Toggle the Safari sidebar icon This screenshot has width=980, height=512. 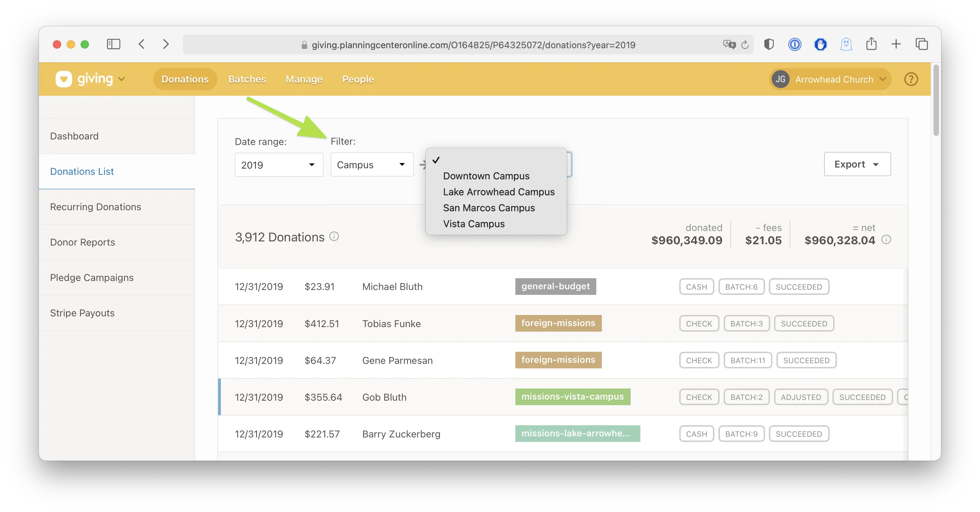(x=113, y=44)
